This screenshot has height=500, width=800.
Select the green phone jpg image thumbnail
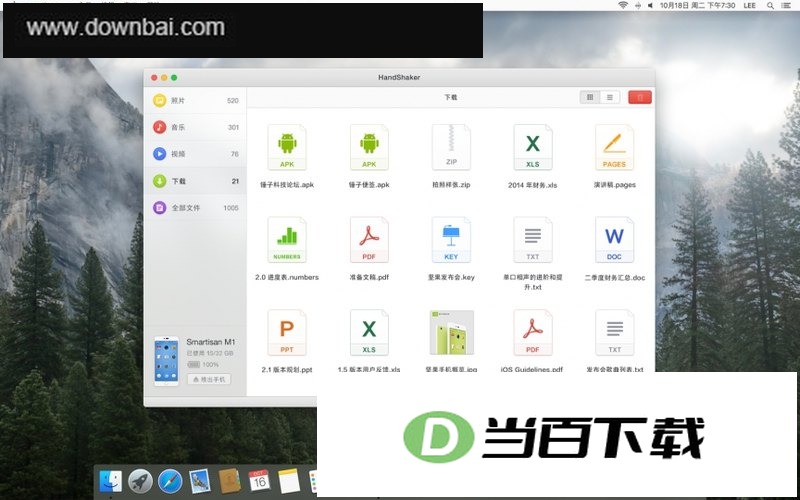tap(452, 333)
